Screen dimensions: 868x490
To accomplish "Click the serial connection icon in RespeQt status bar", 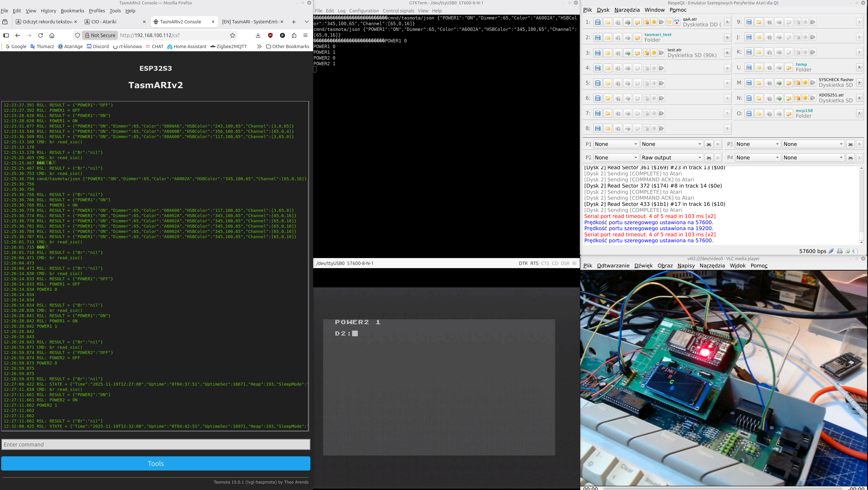I will [x=831, y=251].
